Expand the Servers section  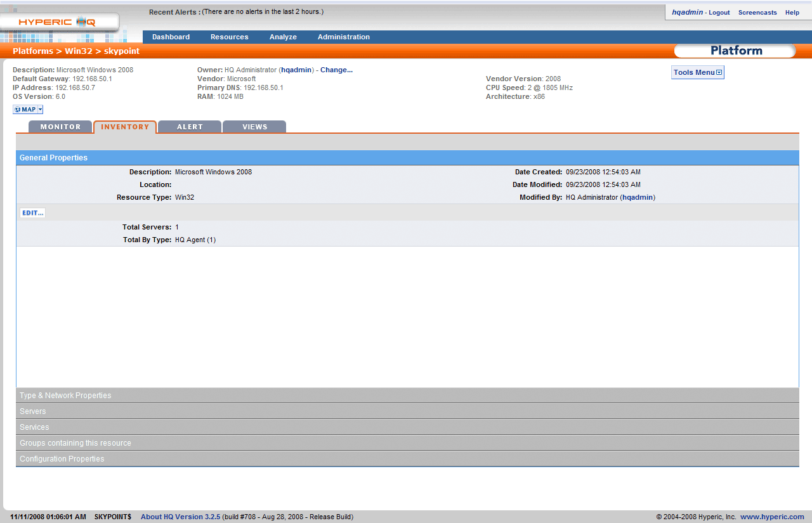coord(32,411)
